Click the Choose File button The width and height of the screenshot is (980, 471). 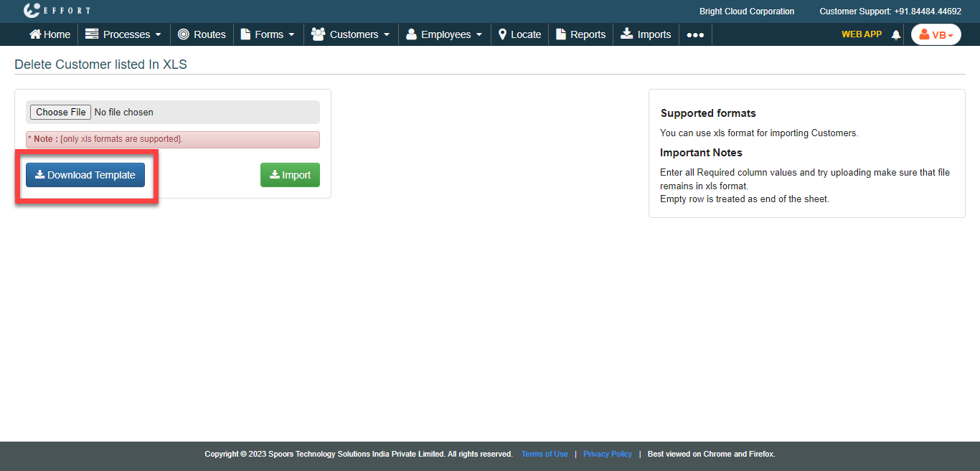[x=61, y=112]
